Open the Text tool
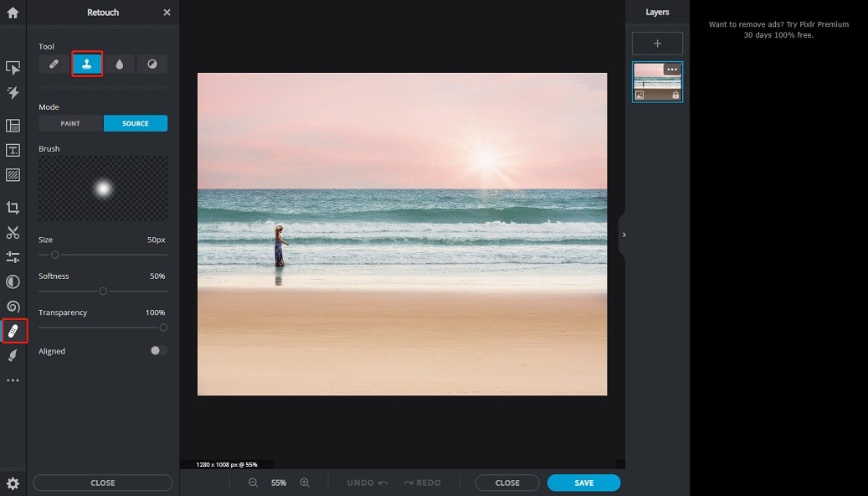868x496 pixels. click(x=14, y=150)
